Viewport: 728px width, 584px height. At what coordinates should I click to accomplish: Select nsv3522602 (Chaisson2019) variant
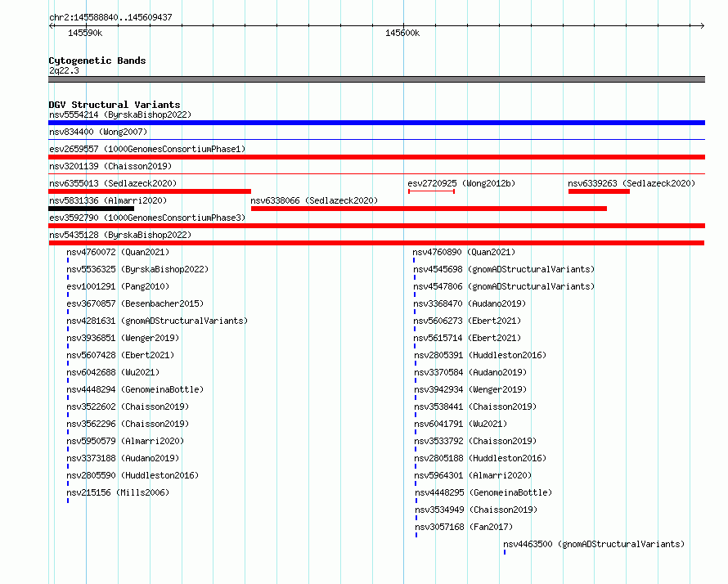[x=128, y=407]
